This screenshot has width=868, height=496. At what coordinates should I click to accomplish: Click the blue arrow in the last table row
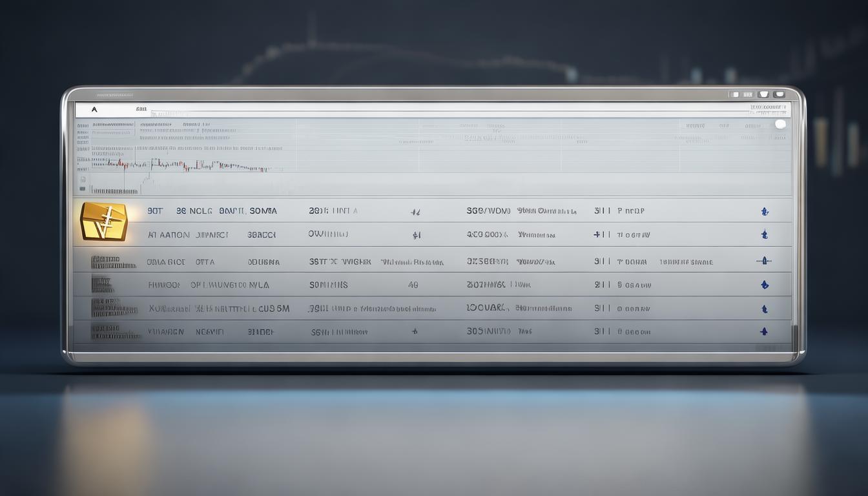pos(764,332)
